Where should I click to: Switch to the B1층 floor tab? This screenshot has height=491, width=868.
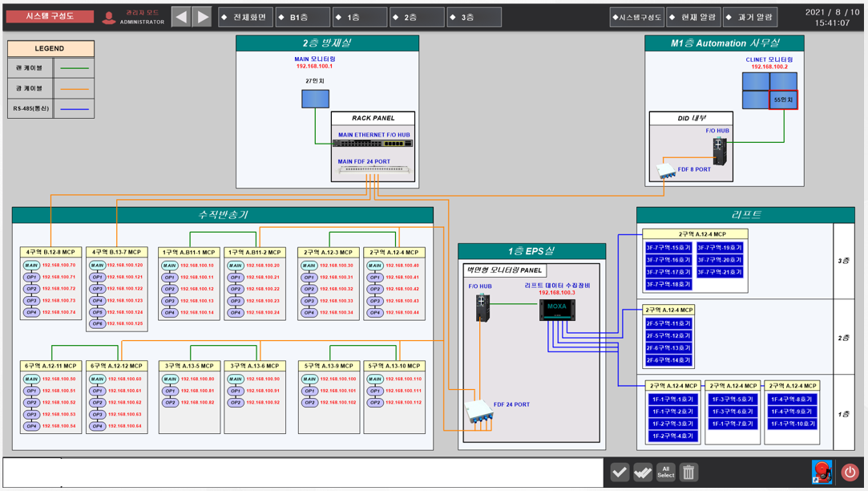[x=303, y=17]
